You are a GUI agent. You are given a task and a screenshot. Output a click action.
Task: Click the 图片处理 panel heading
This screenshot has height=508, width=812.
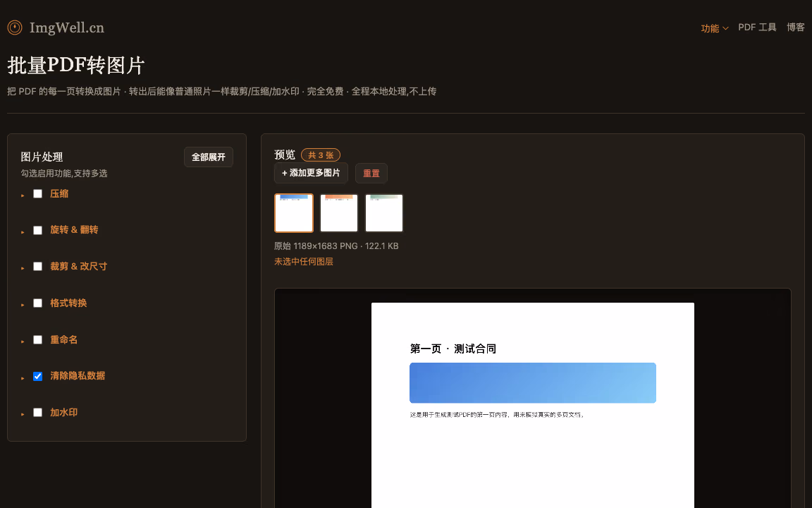pos(42,157)
